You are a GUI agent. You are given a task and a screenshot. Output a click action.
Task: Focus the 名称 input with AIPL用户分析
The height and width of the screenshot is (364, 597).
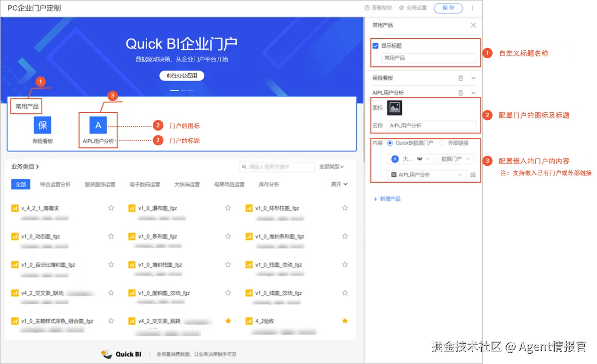pyautogui.click(x=431, y=126)
